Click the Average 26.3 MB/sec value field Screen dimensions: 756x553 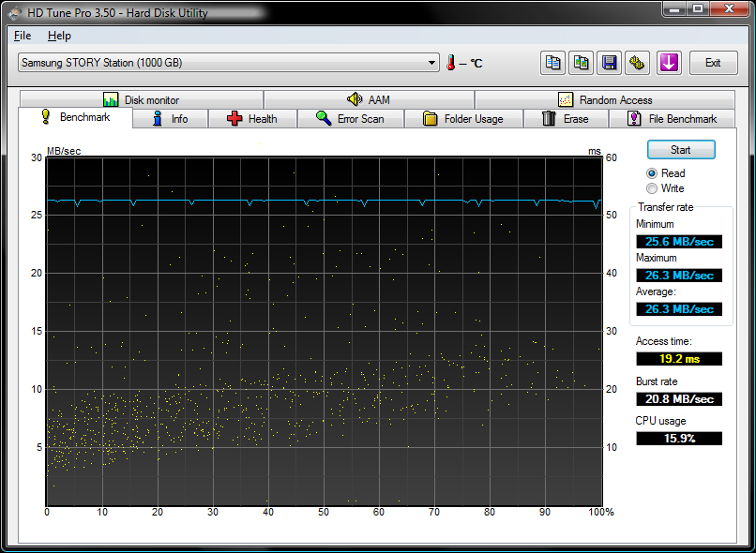pos(679,309)
